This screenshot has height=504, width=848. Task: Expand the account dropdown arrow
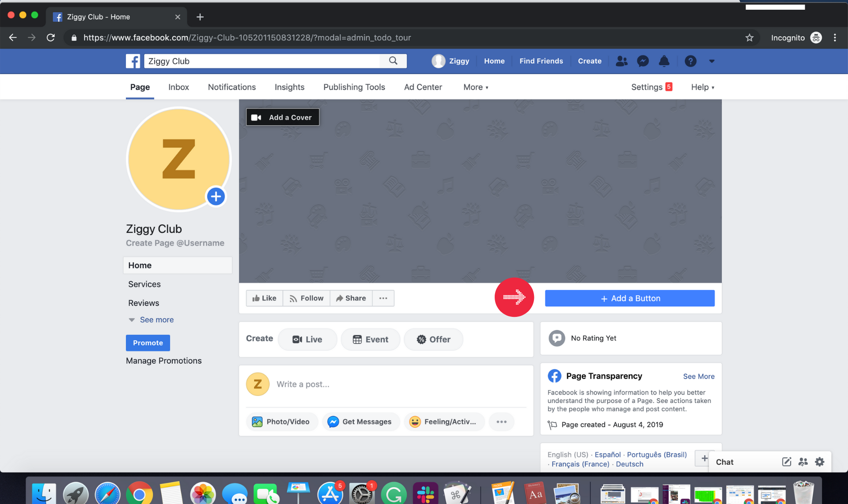[712, 61]
